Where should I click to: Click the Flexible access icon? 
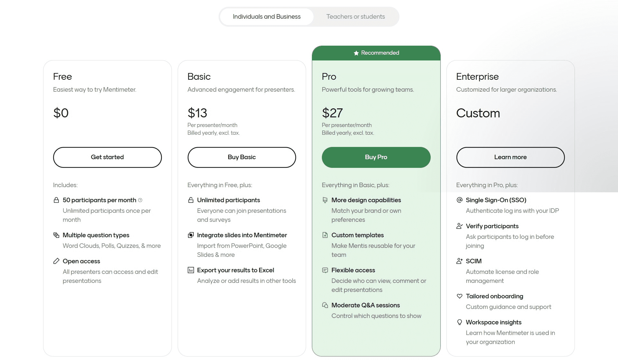(x=325, y=270)
